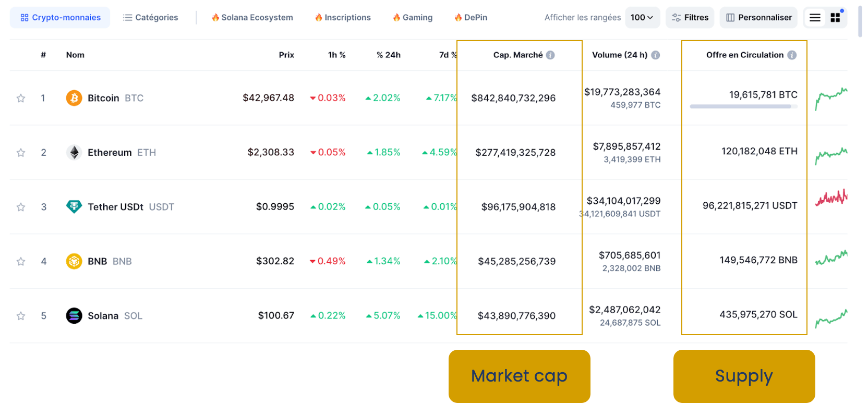Select the Crypto-monnaies tab
Viewport: 868px width, 417px height.
pos(59,17)
